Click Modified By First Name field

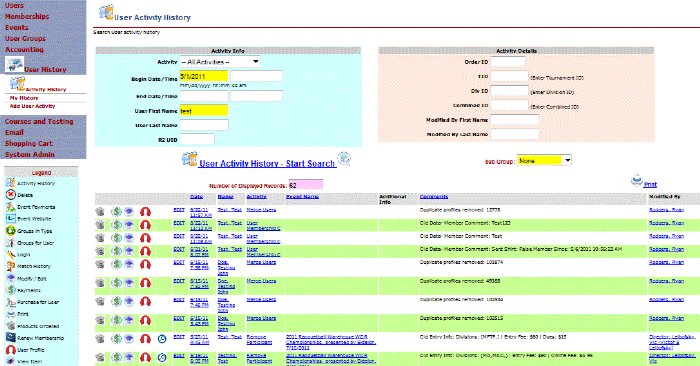click(515, 120)
